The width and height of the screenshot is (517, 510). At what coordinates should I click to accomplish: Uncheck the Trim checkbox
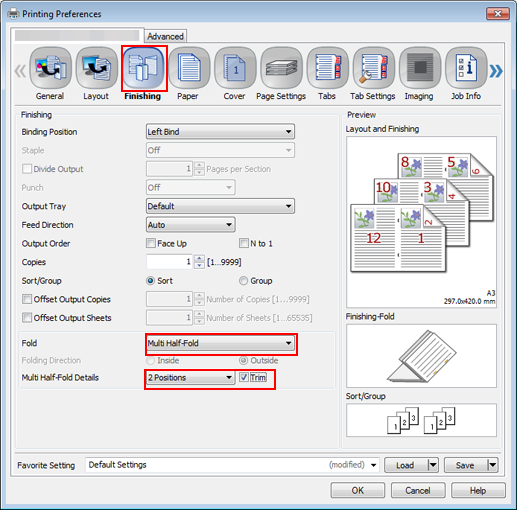click(x=244, y=377)
